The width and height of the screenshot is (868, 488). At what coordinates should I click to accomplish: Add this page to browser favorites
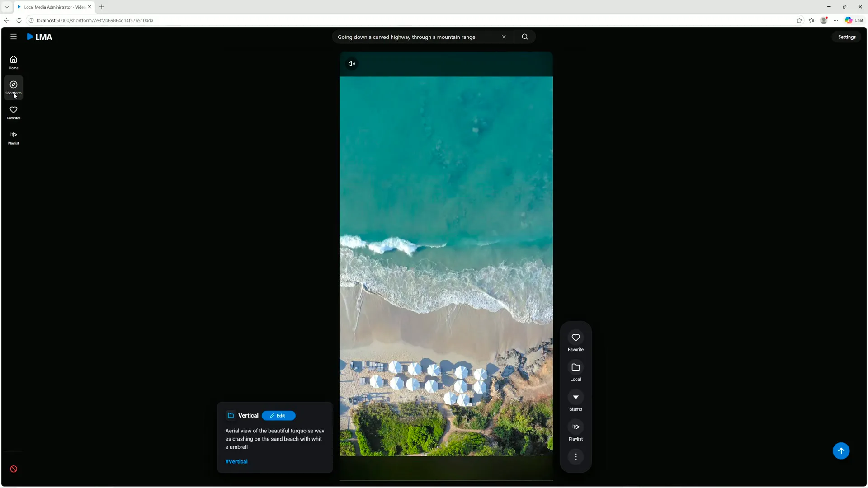click(799, 20)
